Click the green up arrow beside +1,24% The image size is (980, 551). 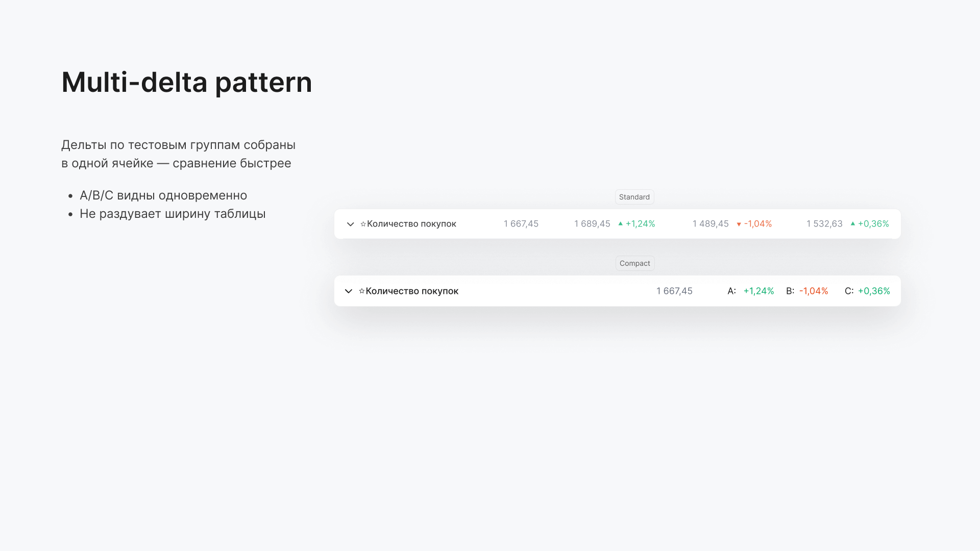(620, 223)
